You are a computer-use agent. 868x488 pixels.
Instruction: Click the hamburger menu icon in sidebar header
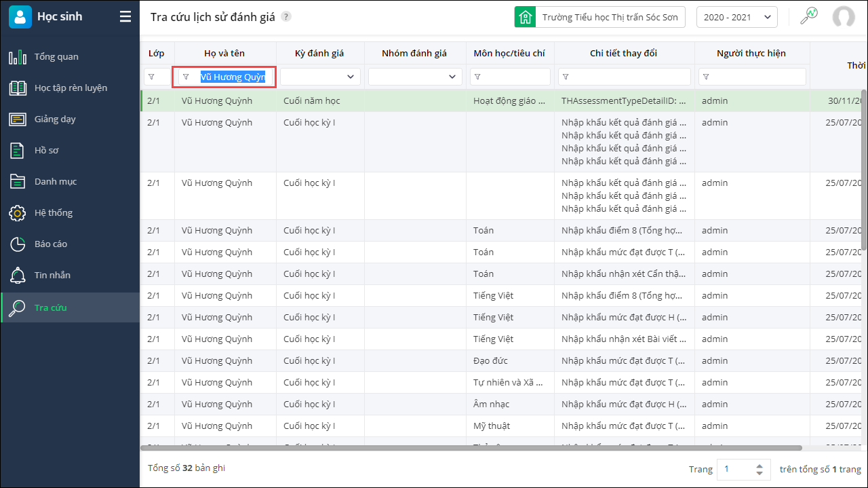125,17
